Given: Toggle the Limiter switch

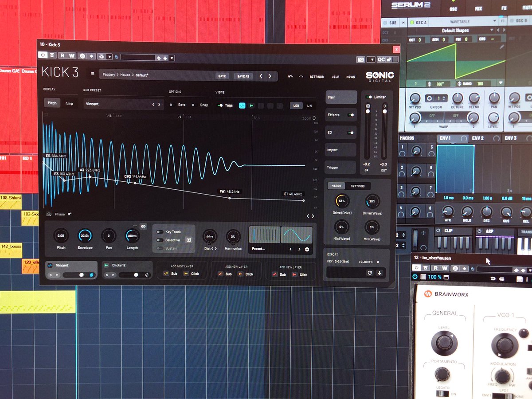Looking at the screenshot, I should tap(368, 97).
